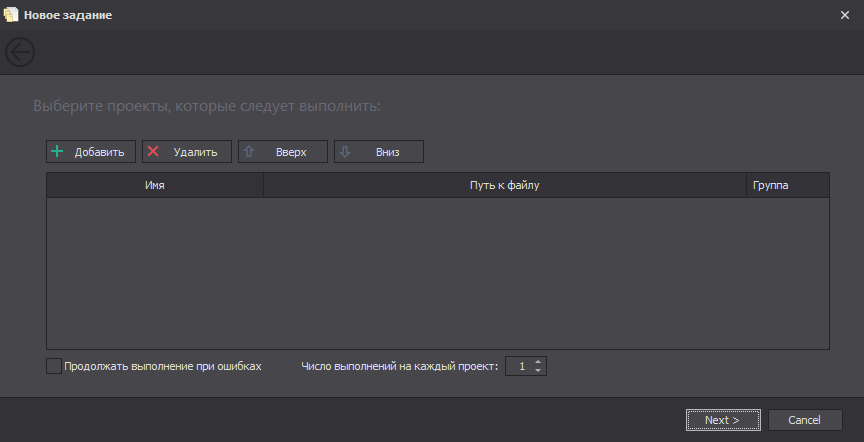Click inside the empty project list area
The width and height of the screenshot is (864, 442).
coord(437,272)
